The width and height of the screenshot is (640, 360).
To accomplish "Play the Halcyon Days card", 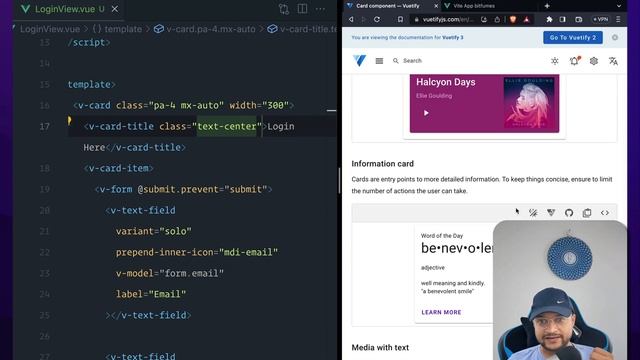I will [x=426, y=113].
